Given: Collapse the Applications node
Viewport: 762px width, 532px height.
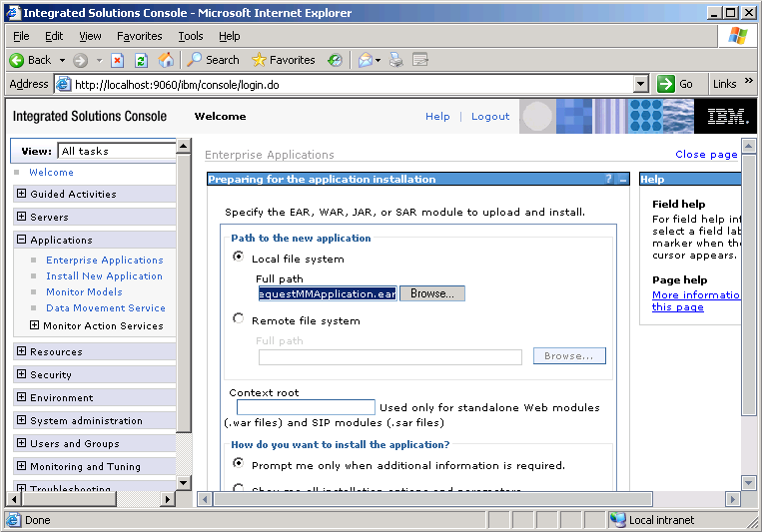Looking at the screenshot, I should pos(21,239).
